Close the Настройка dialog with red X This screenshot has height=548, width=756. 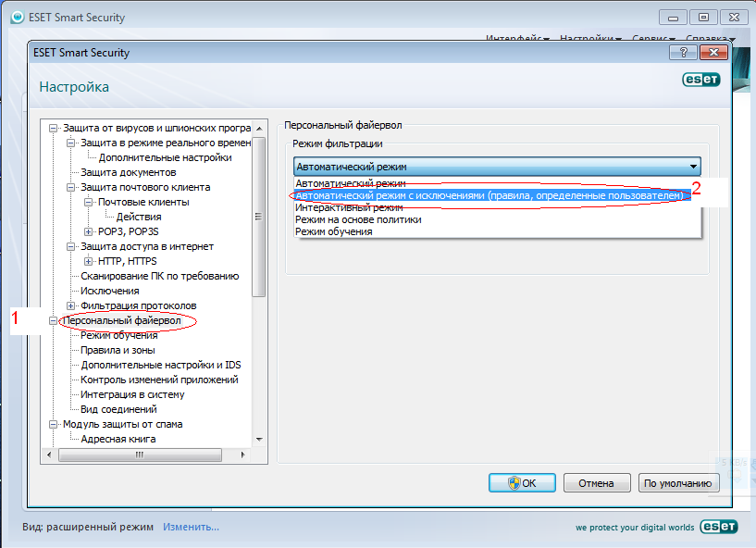tap(713, 52)
